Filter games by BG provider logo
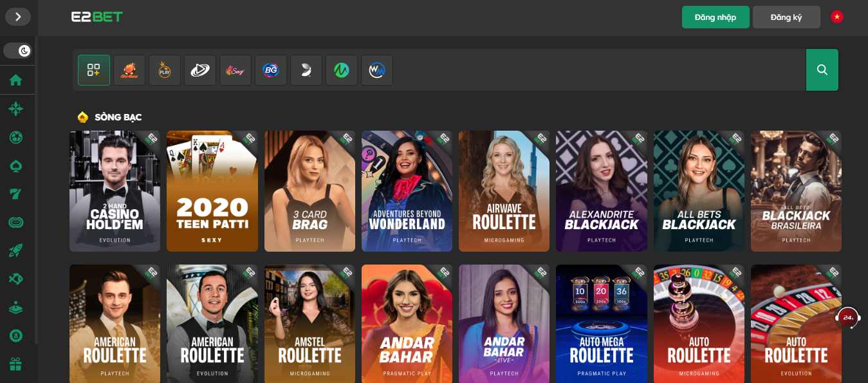Screen dimensions: 868x383 [x=270, y=70]
